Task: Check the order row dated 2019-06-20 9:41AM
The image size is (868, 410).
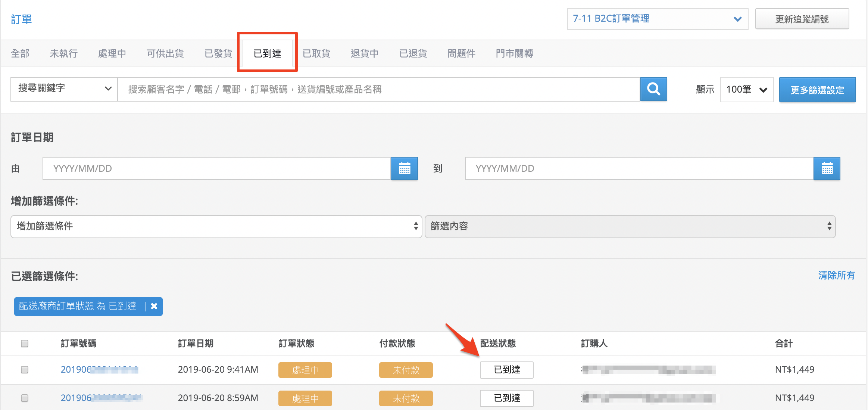Action: tap(25, 370)
